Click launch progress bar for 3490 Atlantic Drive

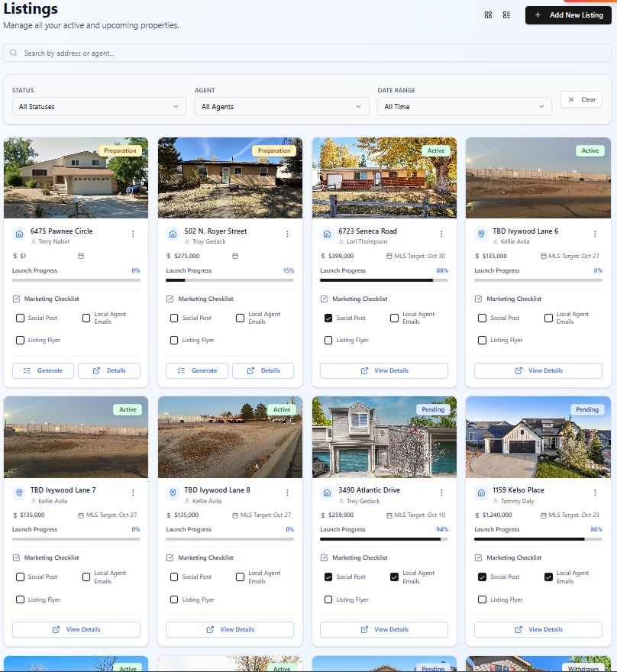[x=384, y=539]
